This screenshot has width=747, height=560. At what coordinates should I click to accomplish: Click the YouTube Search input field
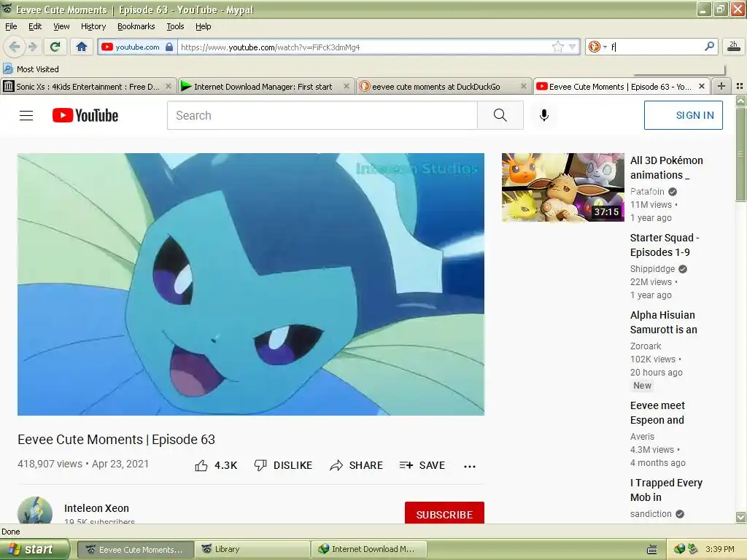click(322, 115)
